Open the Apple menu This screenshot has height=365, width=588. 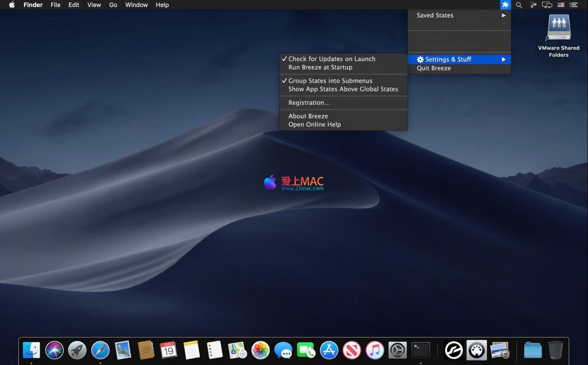point(12,5)
